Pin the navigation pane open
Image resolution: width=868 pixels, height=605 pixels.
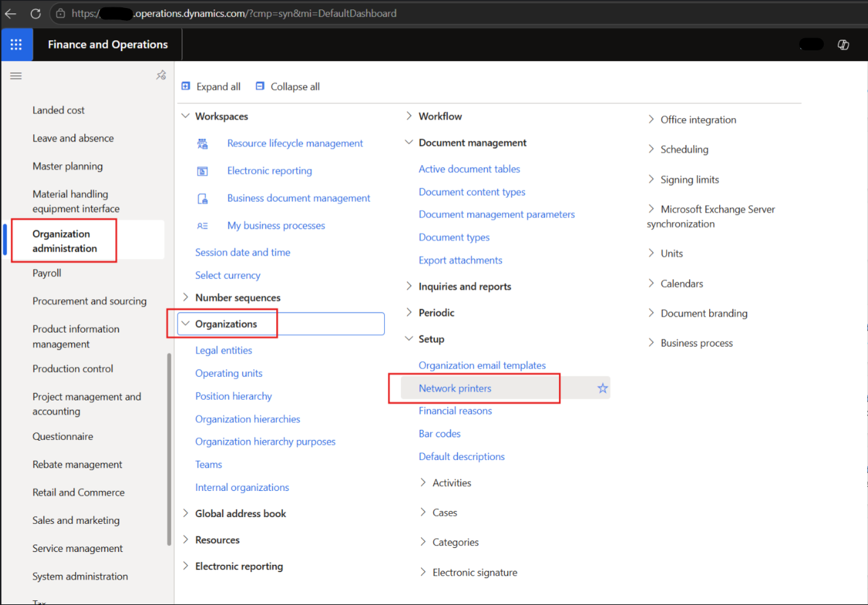click(x=161, y=75)
